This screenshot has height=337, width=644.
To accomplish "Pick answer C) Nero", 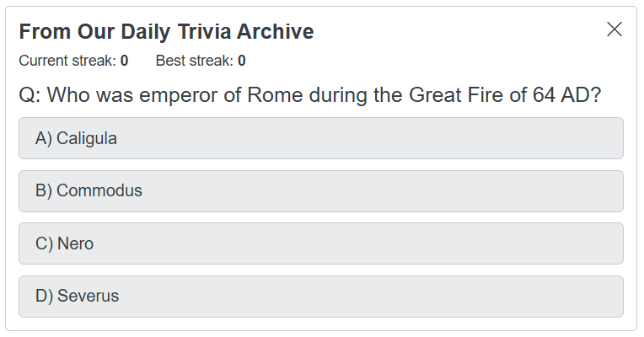I will click(x=320, y=244).
